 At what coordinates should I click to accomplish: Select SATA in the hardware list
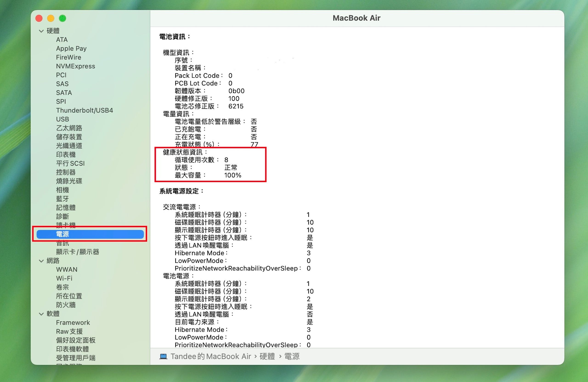pos(64,93)
